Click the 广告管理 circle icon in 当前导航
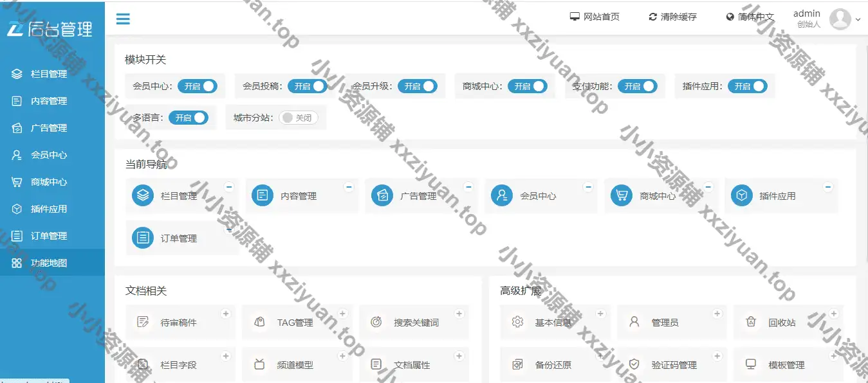This screenshot has width=868, height=383. 382,195
